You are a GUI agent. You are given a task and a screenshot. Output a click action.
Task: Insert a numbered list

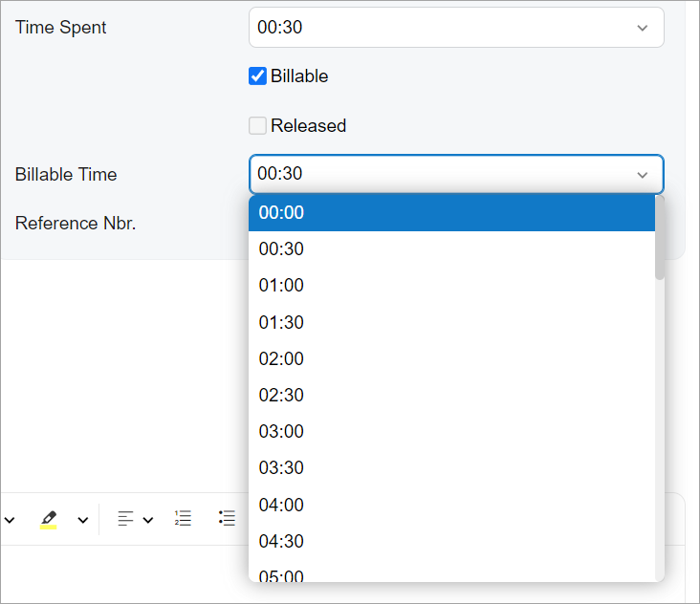pos(183,519)
